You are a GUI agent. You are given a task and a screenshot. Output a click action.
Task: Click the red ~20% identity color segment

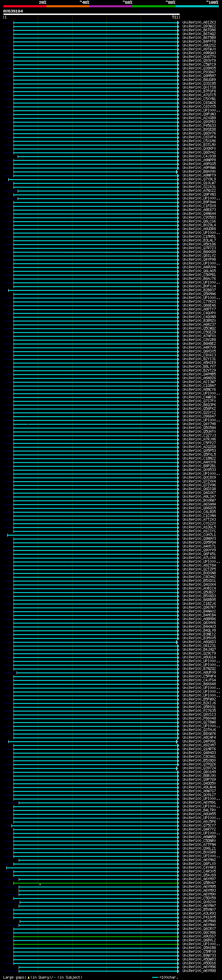pyautogui.click(x=25, y=6)
